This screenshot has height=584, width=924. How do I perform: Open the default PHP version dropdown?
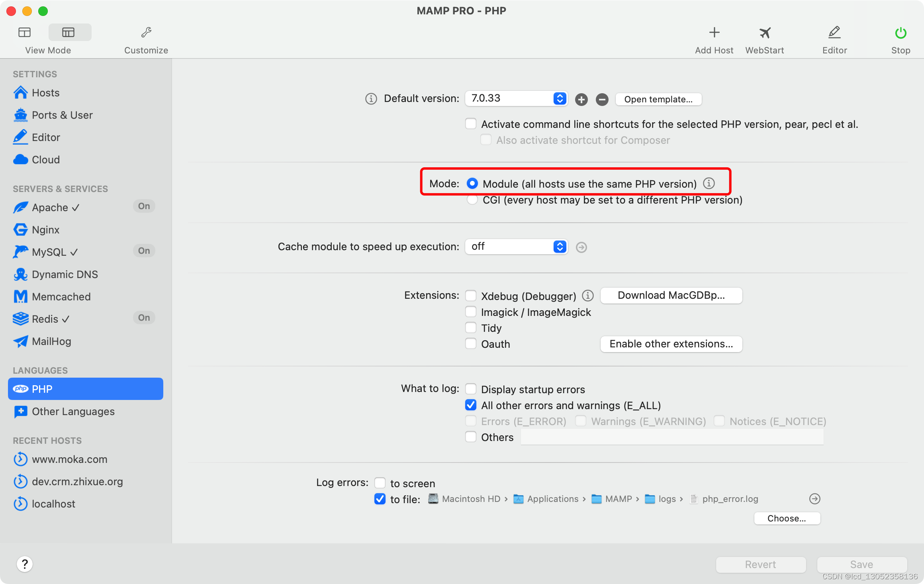click(516, 98)
